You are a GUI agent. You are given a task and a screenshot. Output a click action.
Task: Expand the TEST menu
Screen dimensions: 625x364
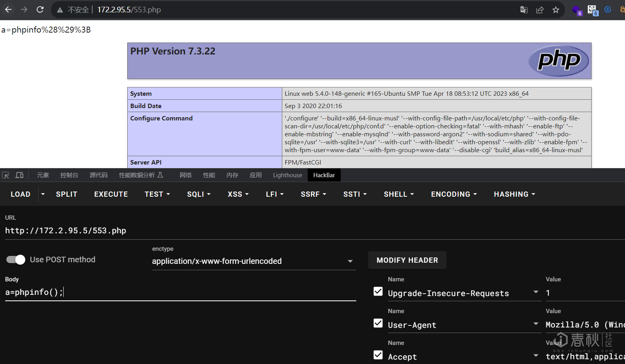[157, 194]
